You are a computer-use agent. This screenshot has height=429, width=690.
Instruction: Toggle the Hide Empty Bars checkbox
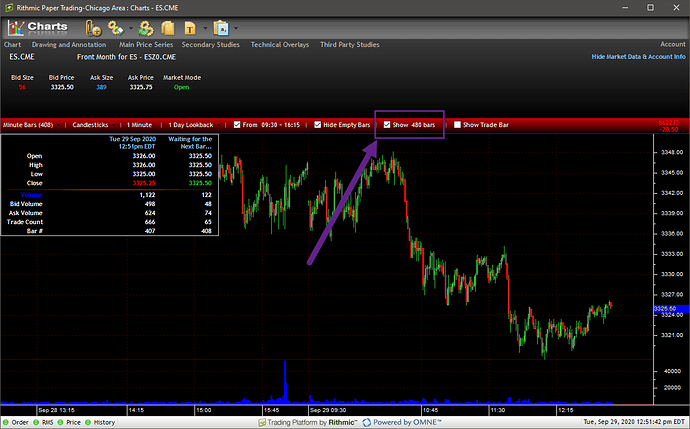click(318, 125)
